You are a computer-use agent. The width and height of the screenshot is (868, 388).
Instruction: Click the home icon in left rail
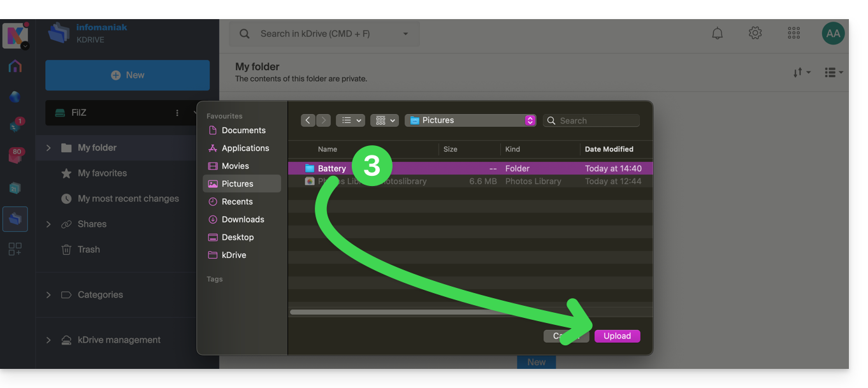click(x=15, y=66)
